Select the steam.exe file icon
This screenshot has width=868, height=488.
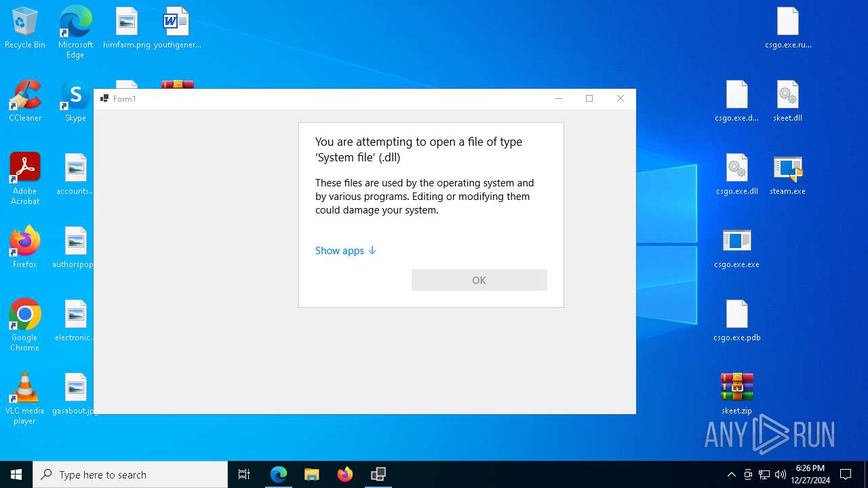(x=788, y=175)
